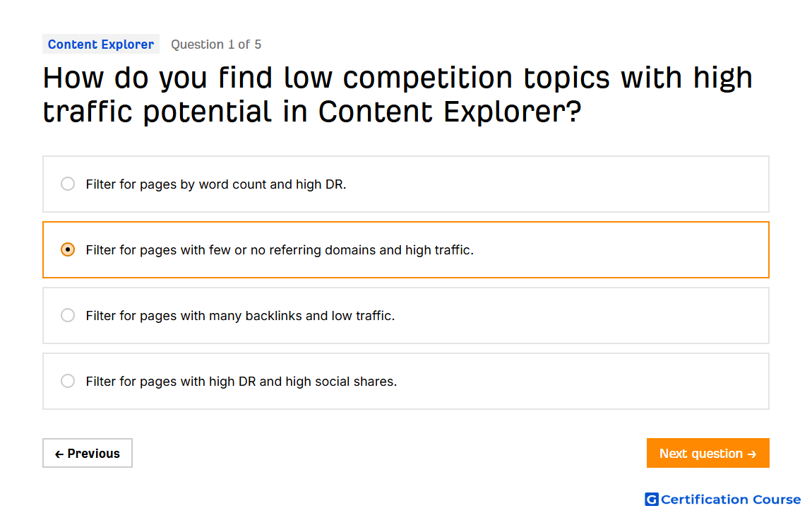Click the last answer card's border box

[406, 382]
